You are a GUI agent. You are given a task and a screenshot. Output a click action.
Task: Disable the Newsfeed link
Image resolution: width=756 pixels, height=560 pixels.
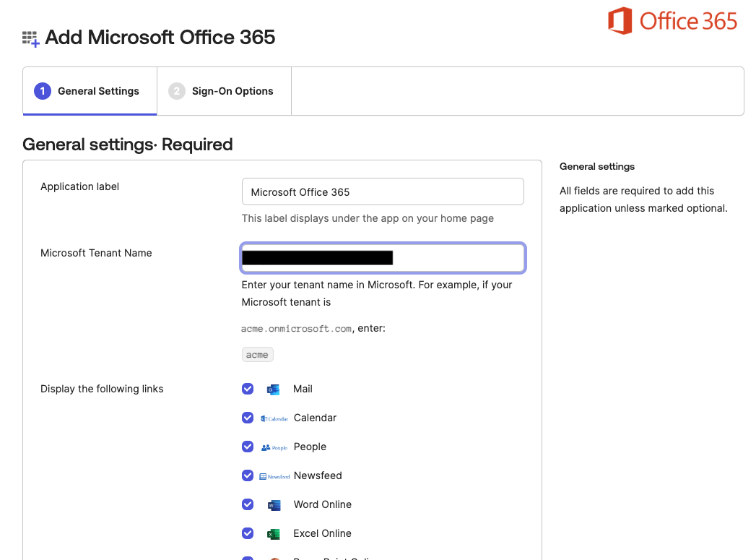pos(248,475)
